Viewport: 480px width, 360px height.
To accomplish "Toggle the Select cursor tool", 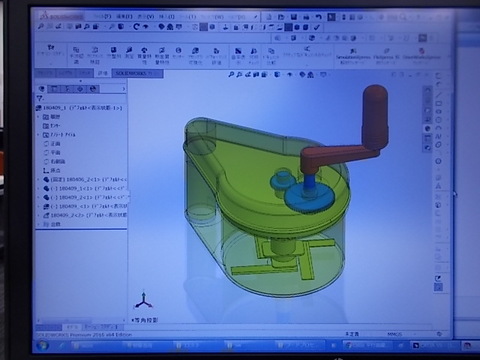I will pyautogui.click(x=331, y=17).
